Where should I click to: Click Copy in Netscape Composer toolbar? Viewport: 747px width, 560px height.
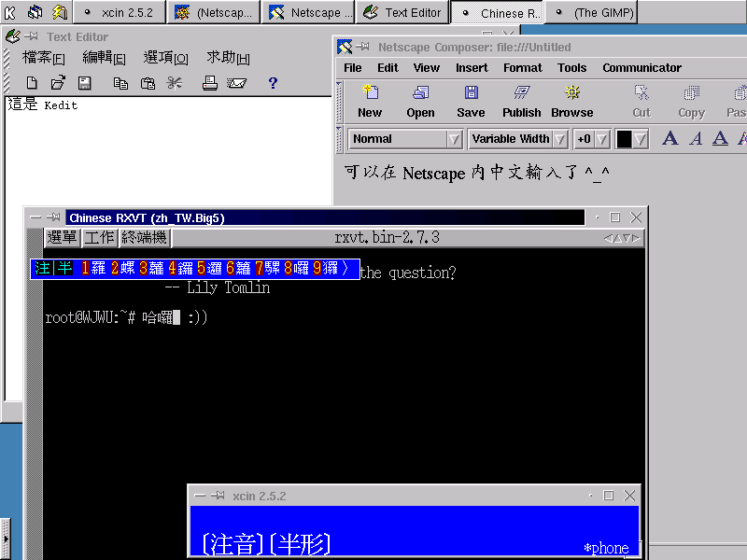[x=691, y=101]
